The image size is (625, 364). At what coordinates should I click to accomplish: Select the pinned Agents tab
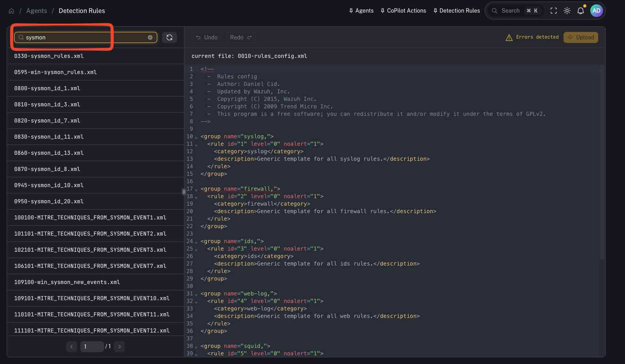pos(361,11)
